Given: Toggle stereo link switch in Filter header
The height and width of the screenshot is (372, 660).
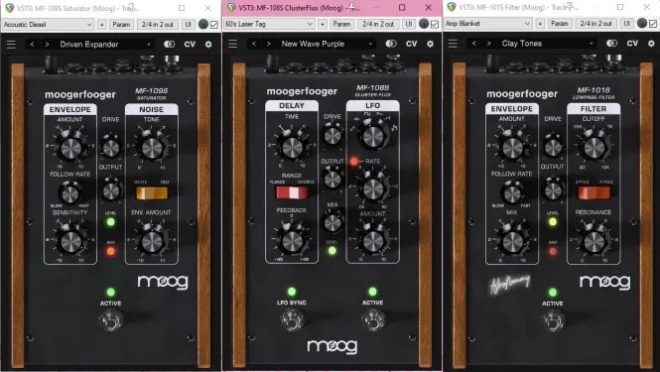Looking at the screenshot, I should coord(611,43).
